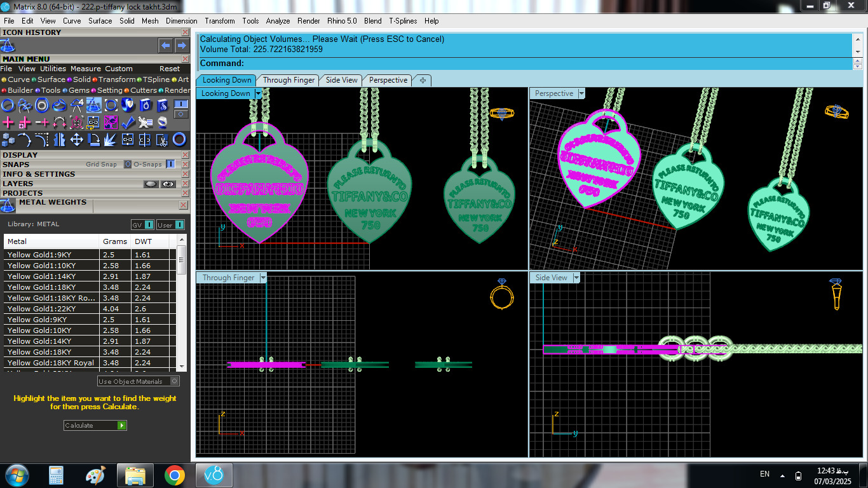
Task: Select the blue ring circle tool icon
Action: [x=8, y=105]
